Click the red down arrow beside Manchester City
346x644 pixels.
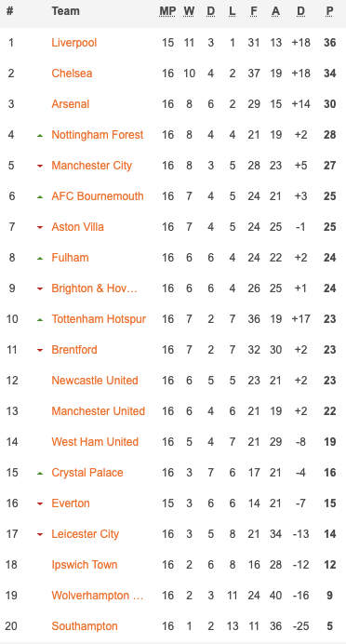click(40, 166)
